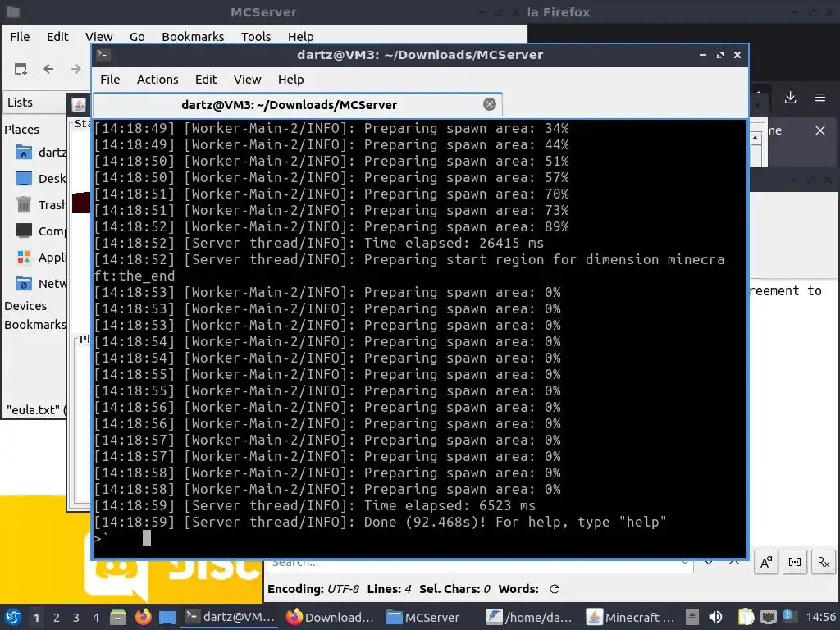Viewport: 840px width, 630px height.
Task: Launch file manager from taskbar quicklaunch
Action: pyautogui.click(x=118, y=617)
